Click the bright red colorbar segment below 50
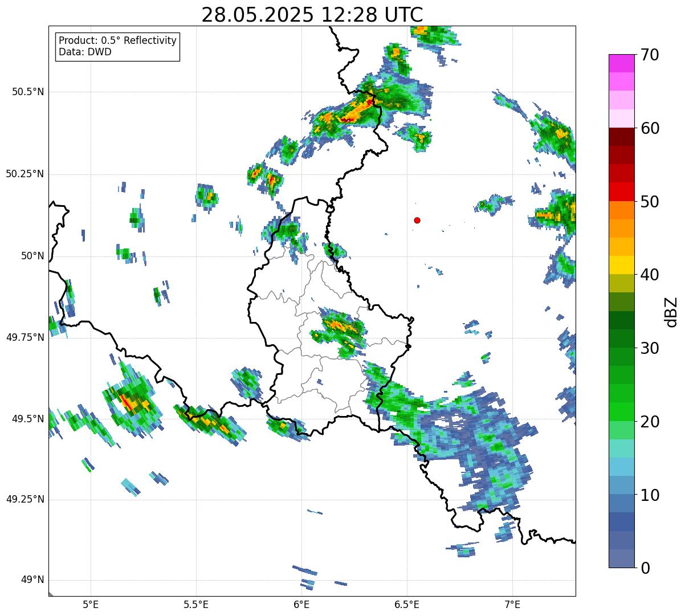This screenshot has width=685, height=616. pos(622,191)
